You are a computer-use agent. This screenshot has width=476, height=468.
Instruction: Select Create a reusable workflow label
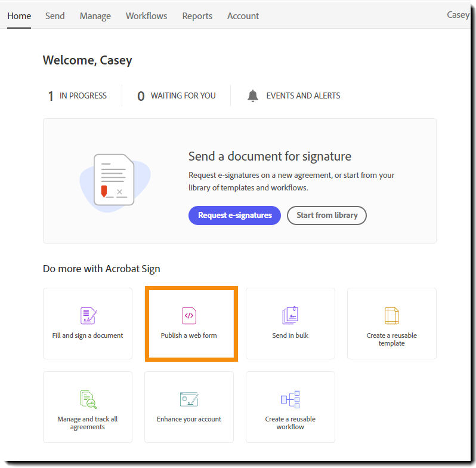click(290, 423)
